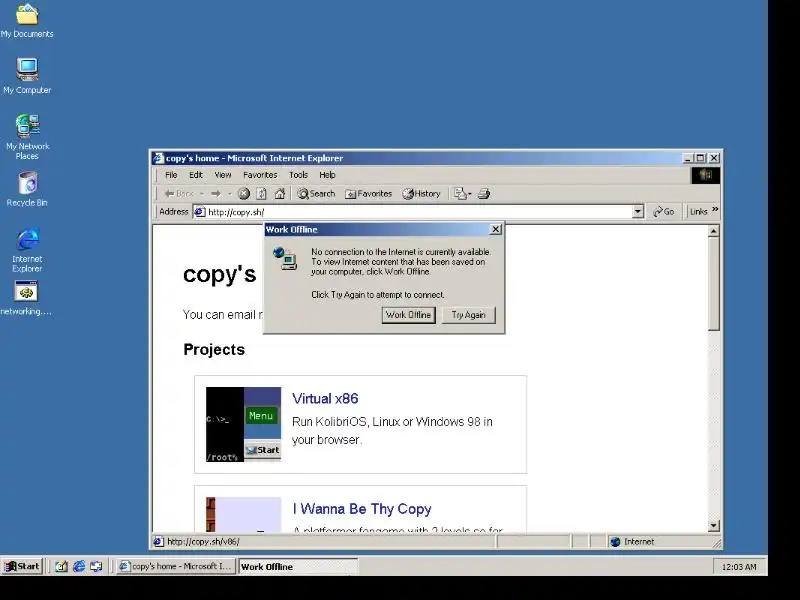Click Show Desktop quick launch icon

[x=61, y=566]
